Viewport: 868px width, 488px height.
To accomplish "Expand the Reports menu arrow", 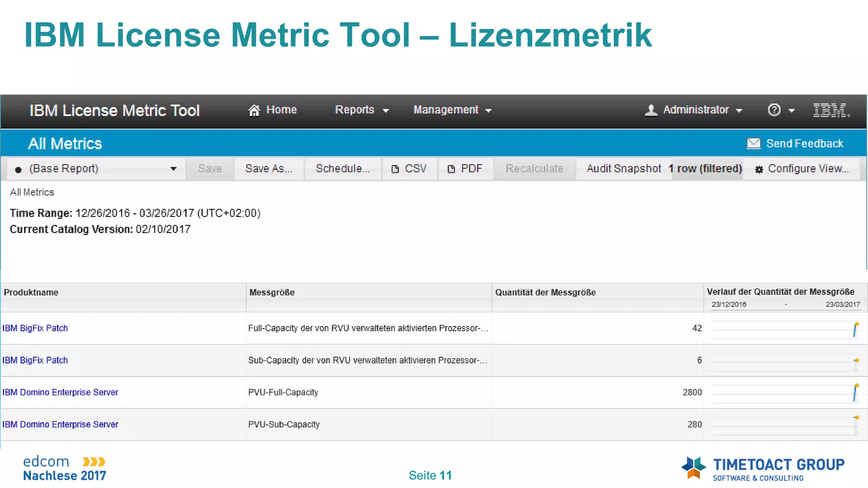I will 386,111.
